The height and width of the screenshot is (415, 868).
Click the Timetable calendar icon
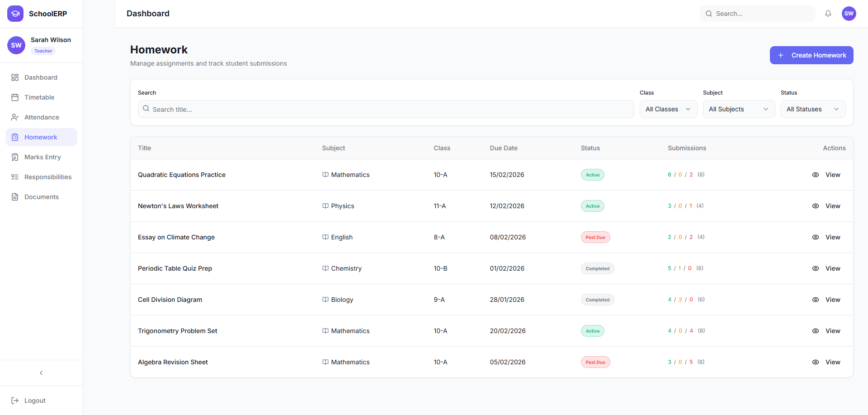point(15,97)
